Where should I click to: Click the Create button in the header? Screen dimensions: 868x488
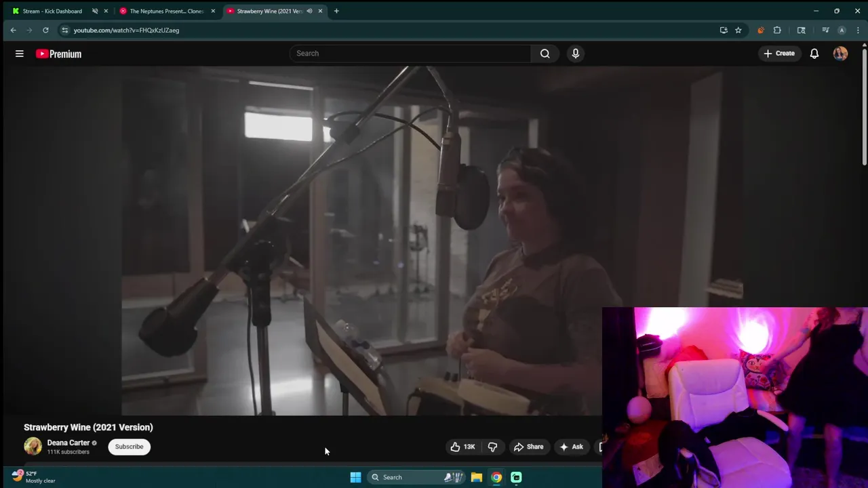(778, 54)
